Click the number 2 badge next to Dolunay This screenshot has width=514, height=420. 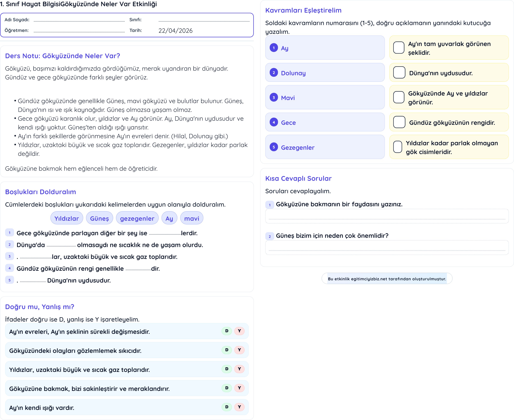click(x=274, y=73)
